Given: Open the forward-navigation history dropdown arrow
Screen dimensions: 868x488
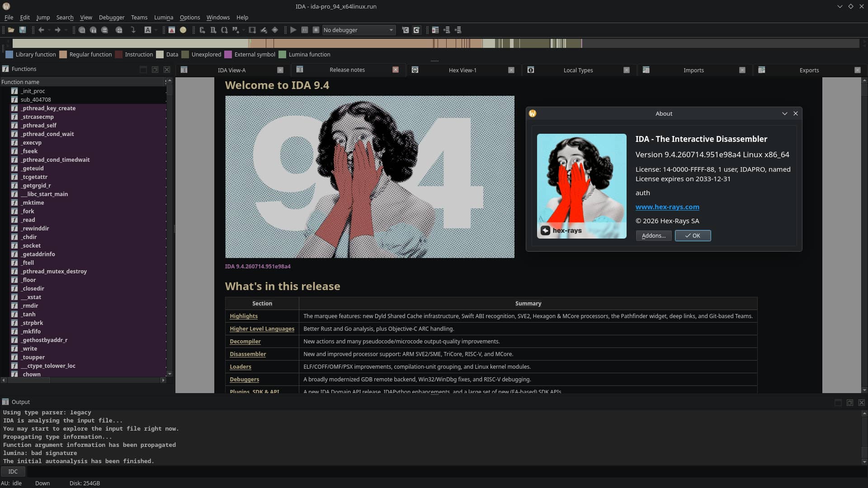Looking at the screenshot, I should pyautogui.click(x=66, y=30).
